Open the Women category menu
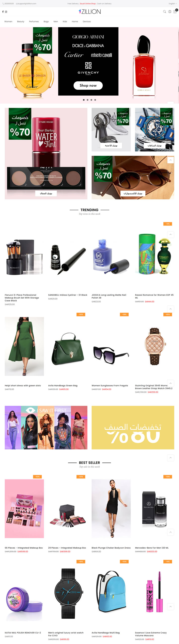Image resolution: width=179 pixels, height=644 pixels. click(x=8, y=21)
